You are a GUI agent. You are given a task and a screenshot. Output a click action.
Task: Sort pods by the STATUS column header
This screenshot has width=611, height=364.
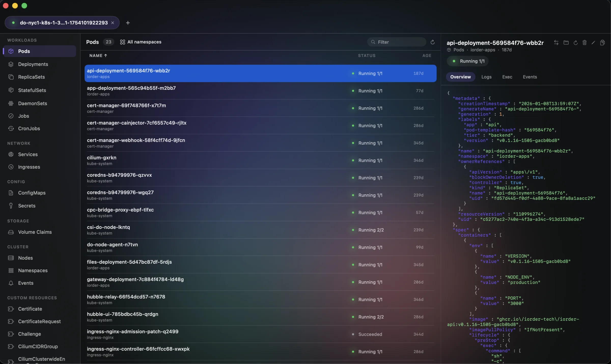click(x=367, y=56)
